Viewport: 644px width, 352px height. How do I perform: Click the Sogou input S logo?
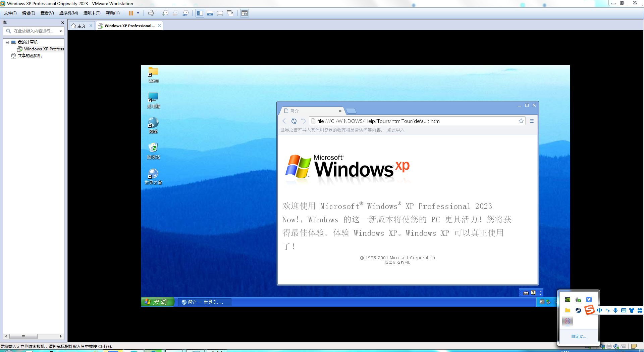589,310
